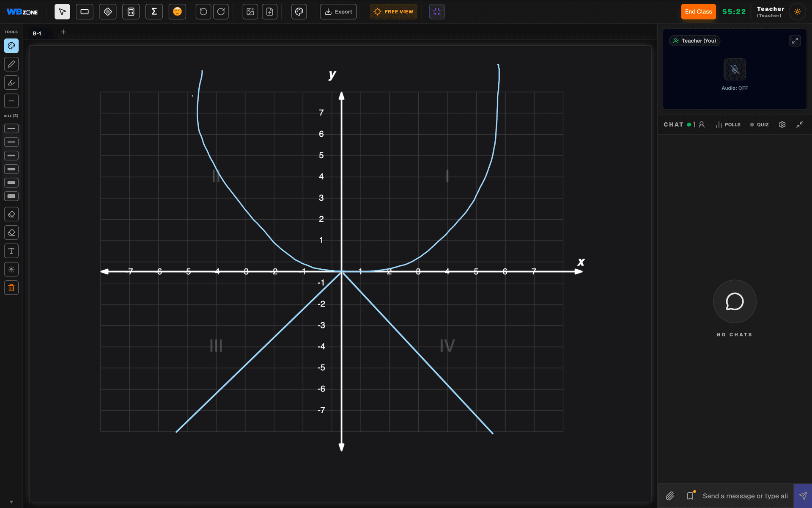
Task: Expand sidebar tools with bottom arrow
Action: tap(11, 502)
